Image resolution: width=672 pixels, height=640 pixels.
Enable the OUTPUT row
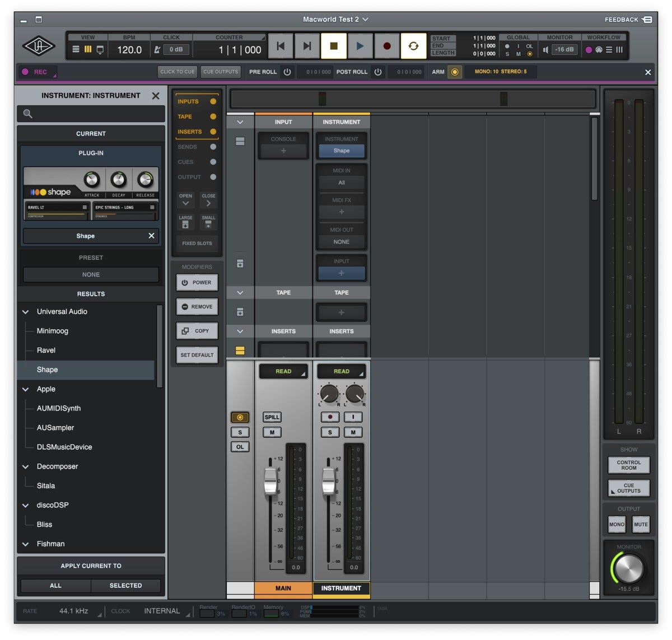coord(213,177)
